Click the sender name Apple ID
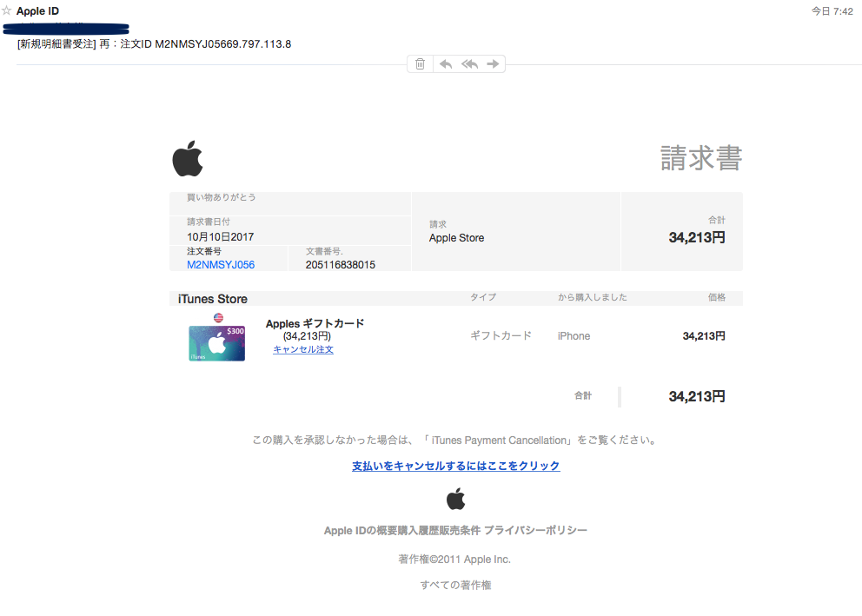This screenshot has height=616, width=862. point(37,11)
